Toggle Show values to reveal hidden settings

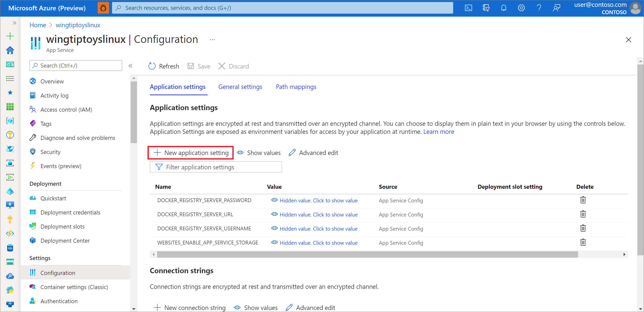tap(259, 152)
